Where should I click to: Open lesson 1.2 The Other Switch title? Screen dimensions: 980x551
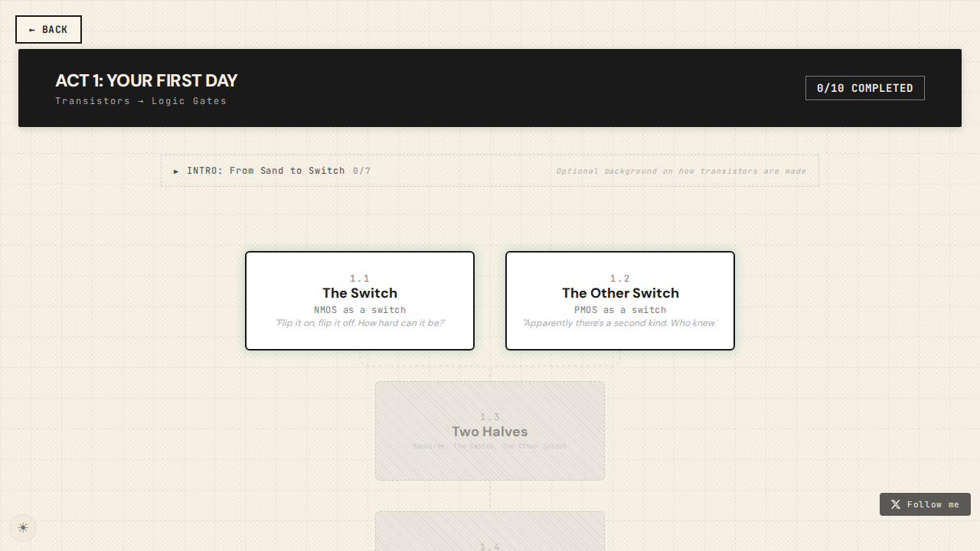(x=620, y=293)
